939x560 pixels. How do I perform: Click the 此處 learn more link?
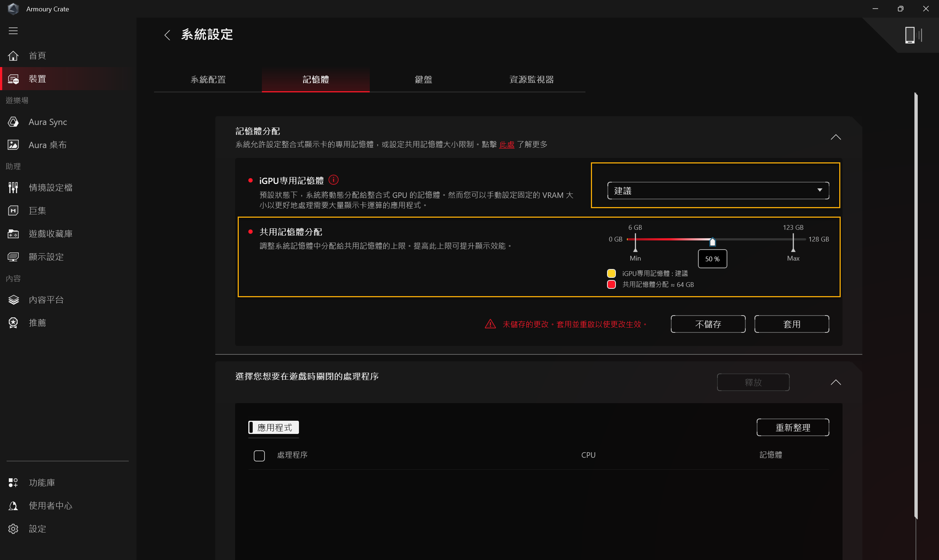click(x=506, y=144)
